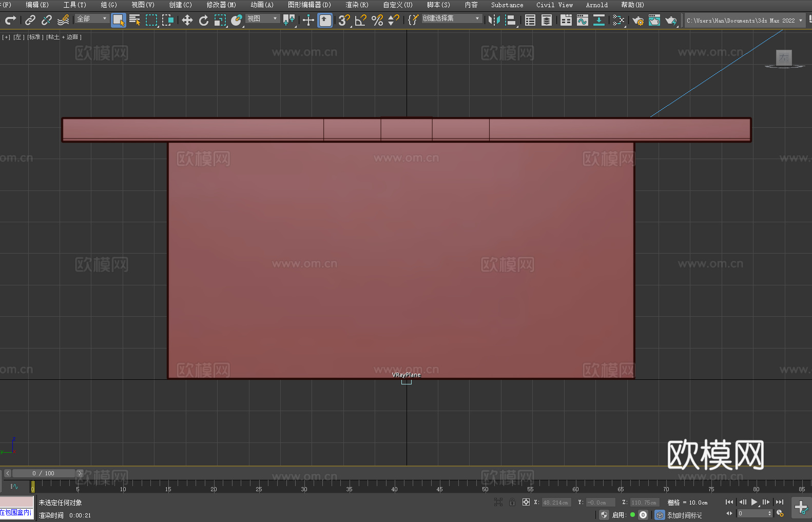The image size is (812, 522).
Task: Activate the Select Object tool
Action: [119, 20]
